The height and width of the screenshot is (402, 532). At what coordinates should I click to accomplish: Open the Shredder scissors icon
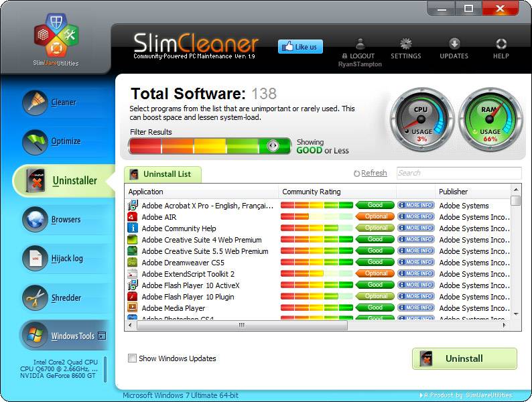click(35, 297)
